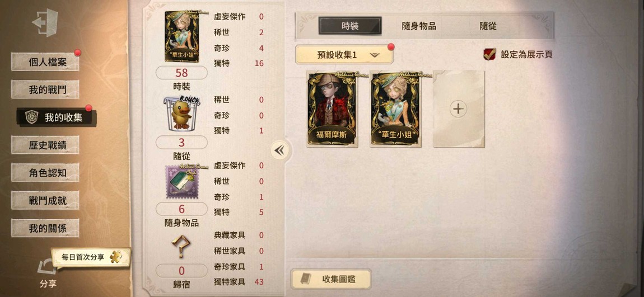Viewport: 644px width, 297px height.
Task: Open the 預設收集1 dropdown
Action: 344,55
